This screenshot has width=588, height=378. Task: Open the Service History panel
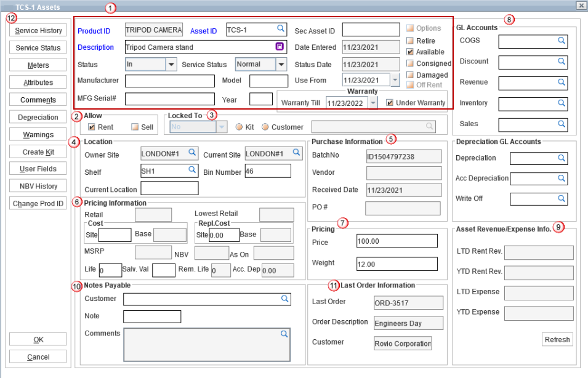pyautogui.click(x=38, y=31)
